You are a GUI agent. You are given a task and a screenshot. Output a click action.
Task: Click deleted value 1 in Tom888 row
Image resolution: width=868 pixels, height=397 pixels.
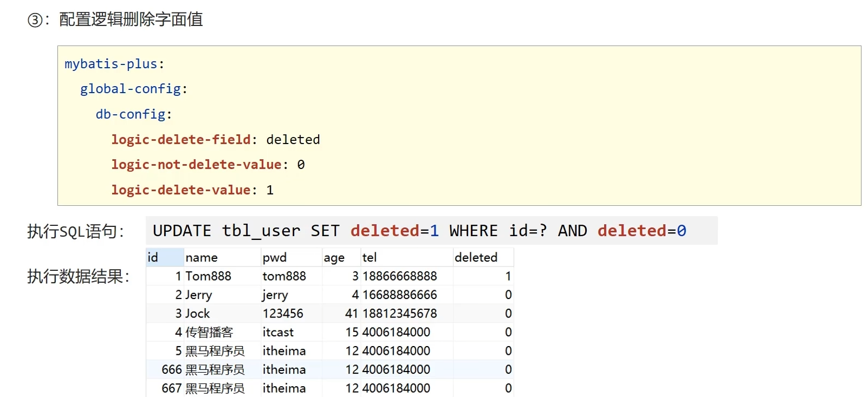[x=483, y=276]
